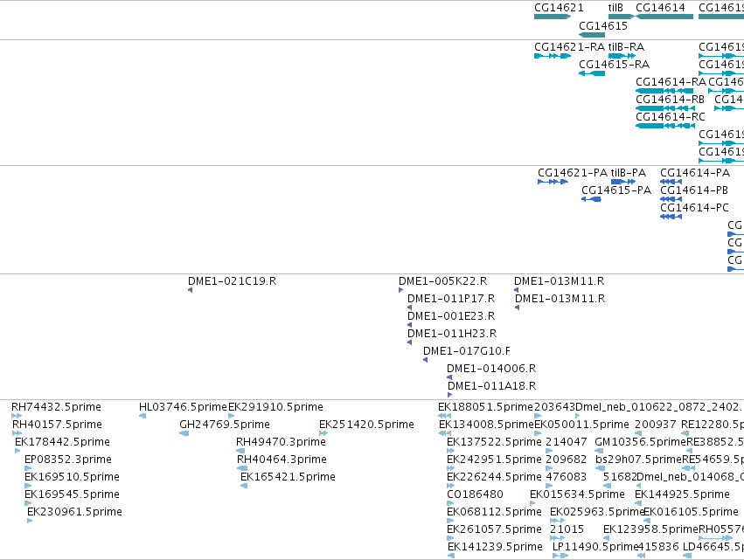Select transcript CG14615-RA
This screenshot has height=560, width=744.
(592, 73)
